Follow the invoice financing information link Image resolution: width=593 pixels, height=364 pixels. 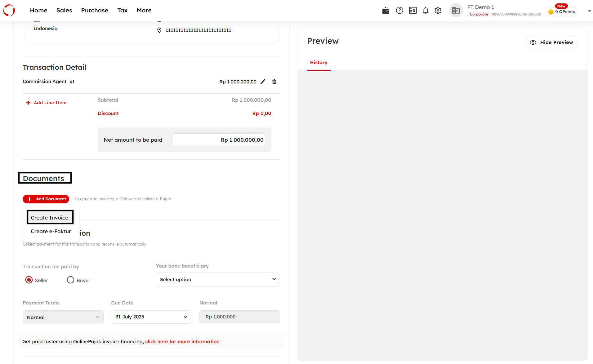pos(182,341)
